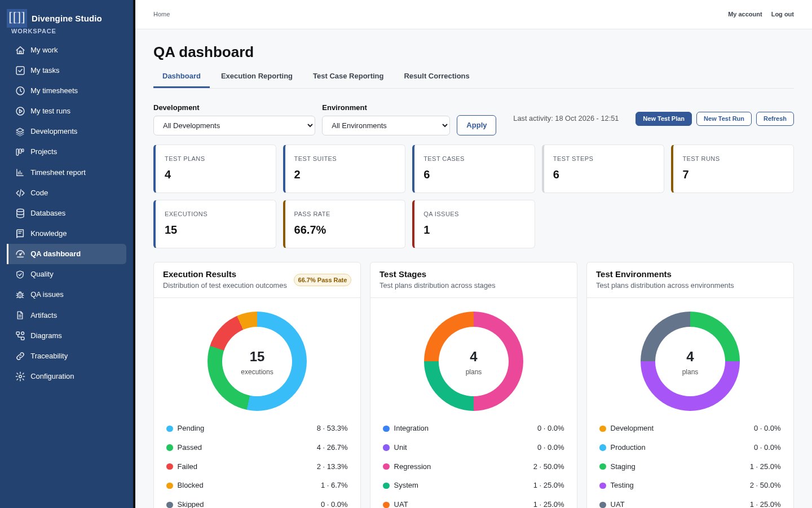
Task: Click the pink Regression legend dot
Action: pyautogui.click(x=386, y=467)
